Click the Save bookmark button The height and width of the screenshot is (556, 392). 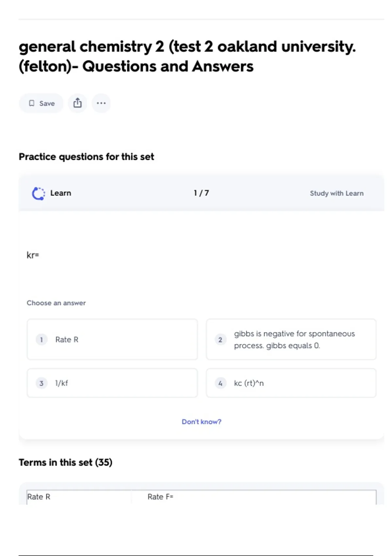(41, 103)
